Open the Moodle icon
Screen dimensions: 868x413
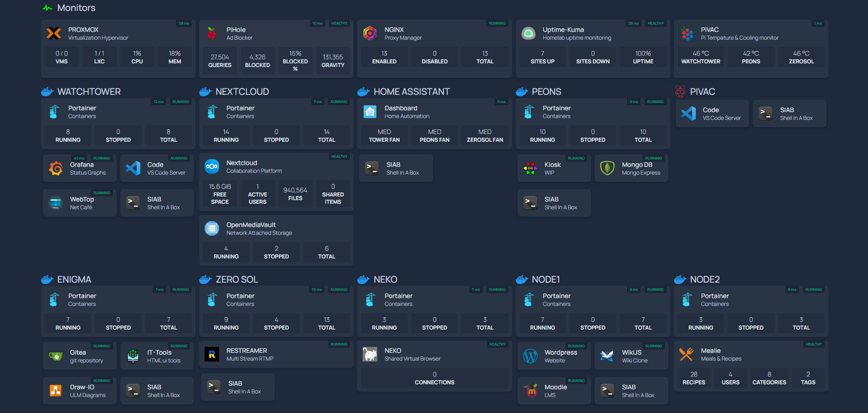[530, 391]
